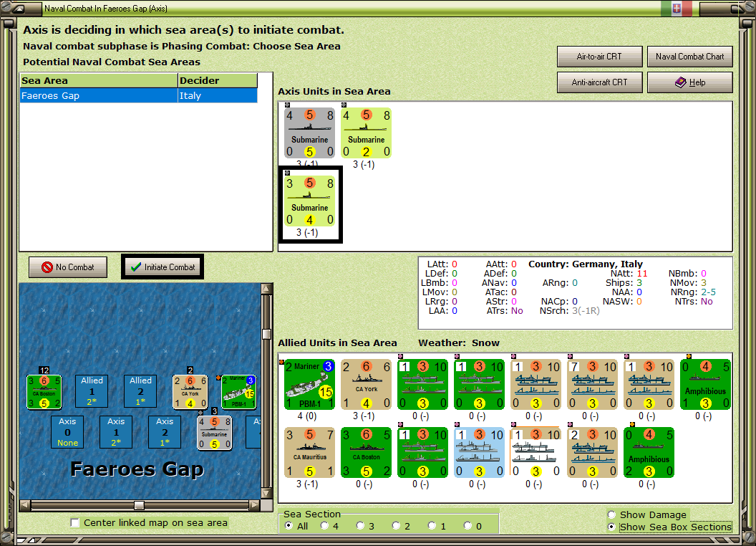The height and width of the screenshot is (546, 756).
Task: Click the map scroll-left arrow
Action: (24, 505)
